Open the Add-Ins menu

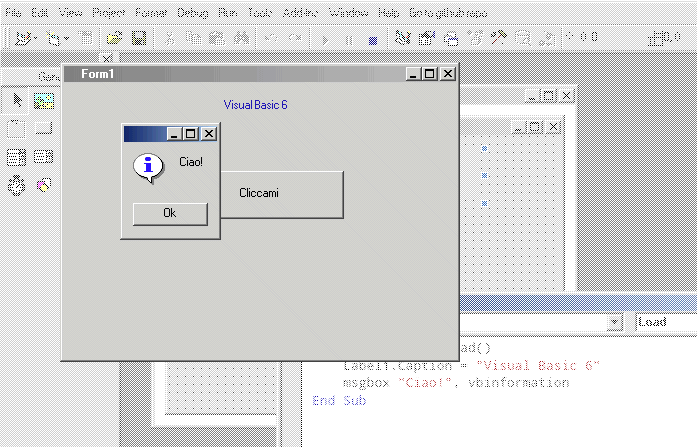point(300,13)
